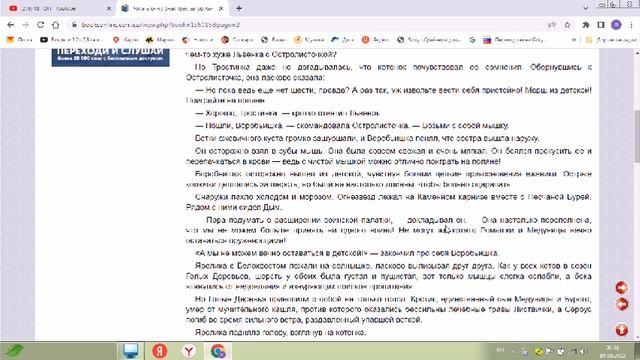Click the red scroll-to-top arrow button
Screen dimensions: 640x360
tap(622, 329)
